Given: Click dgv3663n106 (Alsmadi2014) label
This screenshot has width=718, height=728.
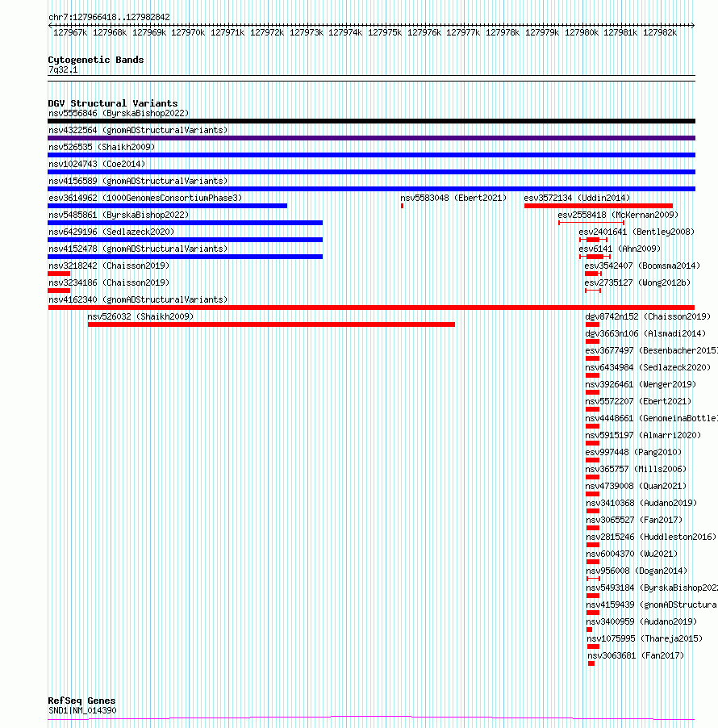Looking at the screenshot, I should [x=645, y=334].
